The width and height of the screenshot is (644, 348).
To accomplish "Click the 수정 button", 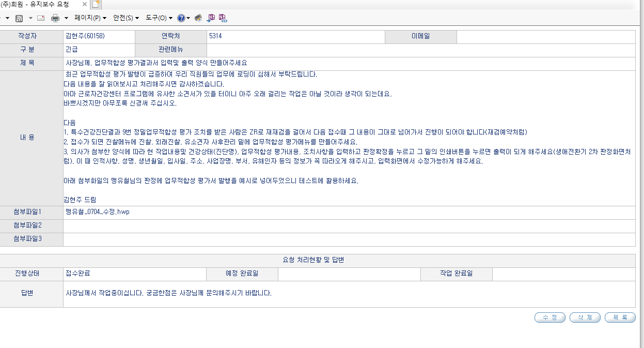I will (550, 317).
